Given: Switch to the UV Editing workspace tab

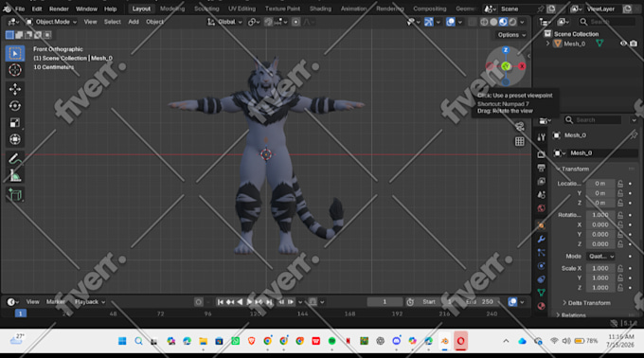Looking at the screenshot, I should [x=241, y=9].
